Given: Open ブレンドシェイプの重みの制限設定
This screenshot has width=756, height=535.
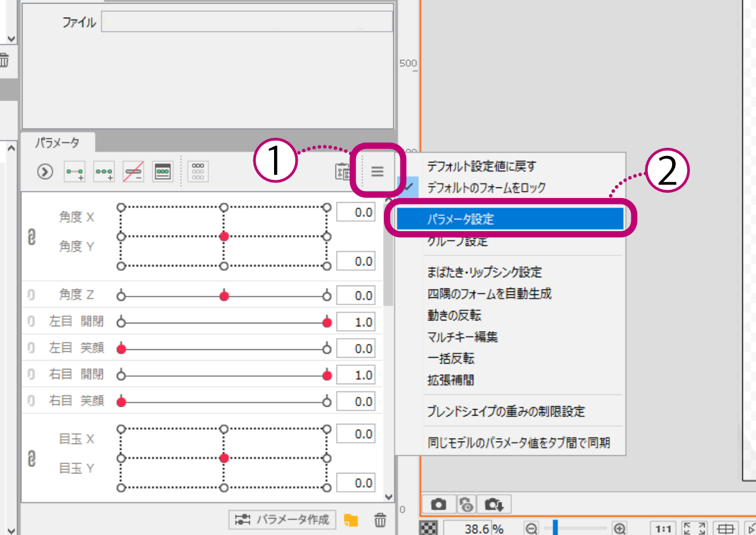Looking at the screenshot, I should 506,411.
